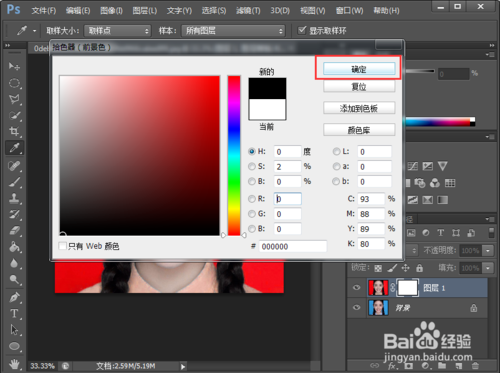Click the white 当前 current color swatch
The height and width of the screenshot is (373, 500).
[267, 109]
